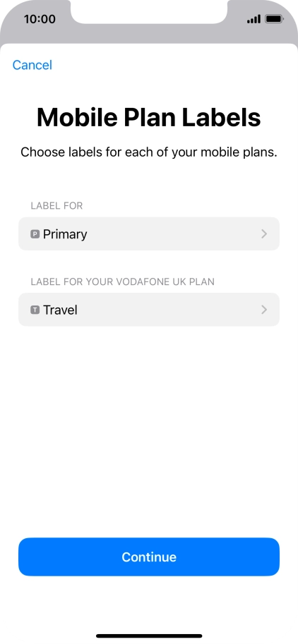
Task: Tap the Mobile Plan Labels heading
Action: (x=149, y=117)
